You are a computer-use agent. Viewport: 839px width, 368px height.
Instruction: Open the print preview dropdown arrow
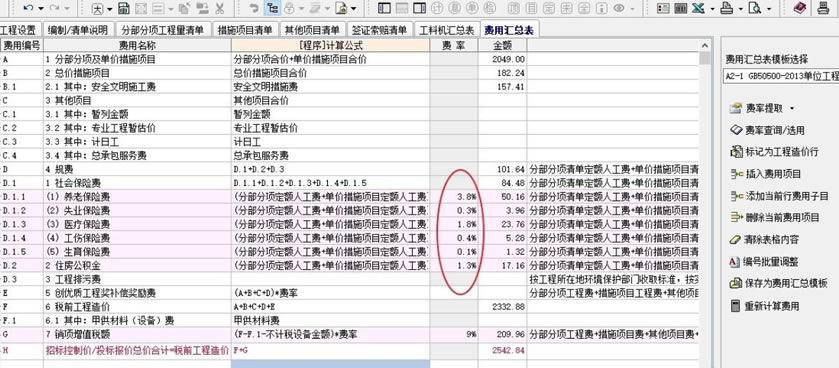(x=769, y=9)
